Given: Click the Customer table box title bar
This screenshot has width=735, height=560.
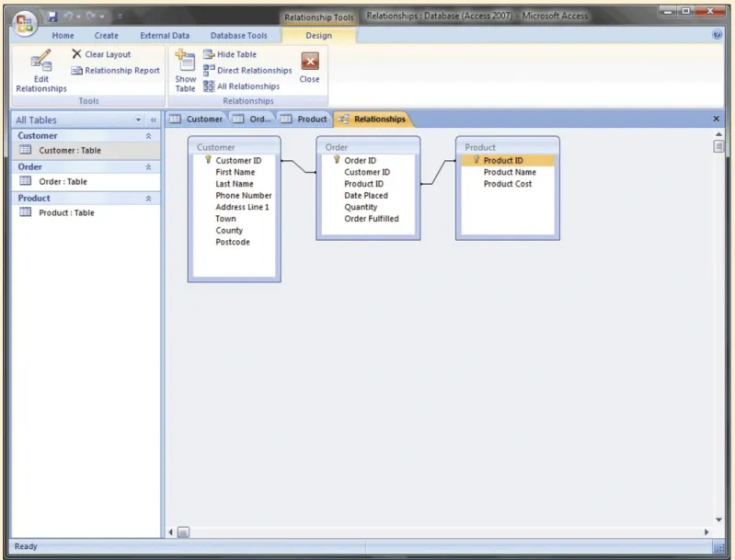Looking at the screenshot, I should (x=235, y=147).
